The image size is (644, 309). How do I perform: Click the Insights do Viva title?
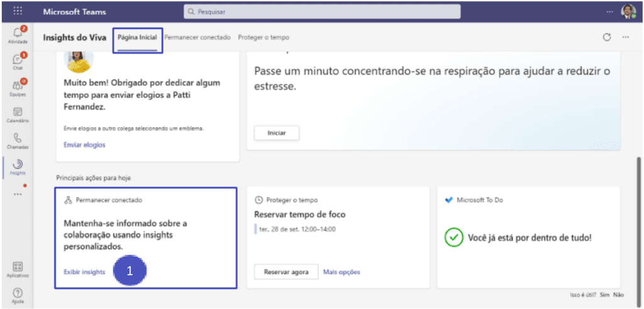(74, 37)
